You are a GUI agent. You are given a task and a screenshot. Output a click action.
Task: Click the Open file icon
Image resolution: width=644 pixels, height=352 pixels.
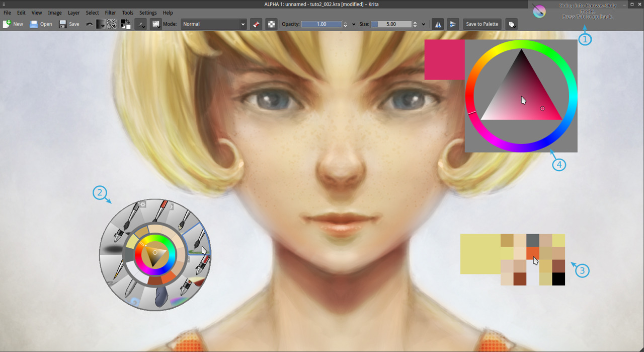(34, 24)
